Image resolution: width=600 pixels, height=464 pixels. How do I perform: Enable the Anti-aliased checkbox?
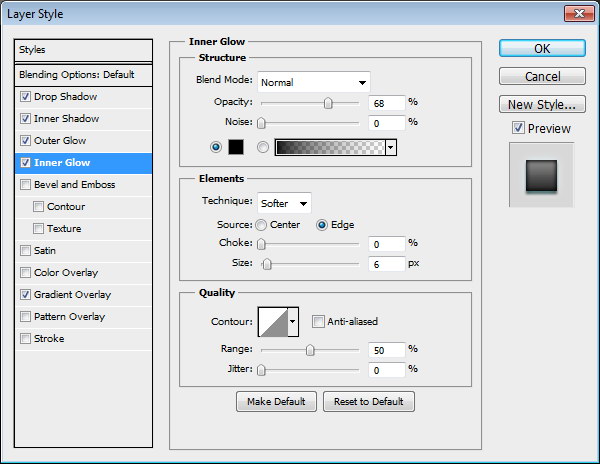point(318,321)
